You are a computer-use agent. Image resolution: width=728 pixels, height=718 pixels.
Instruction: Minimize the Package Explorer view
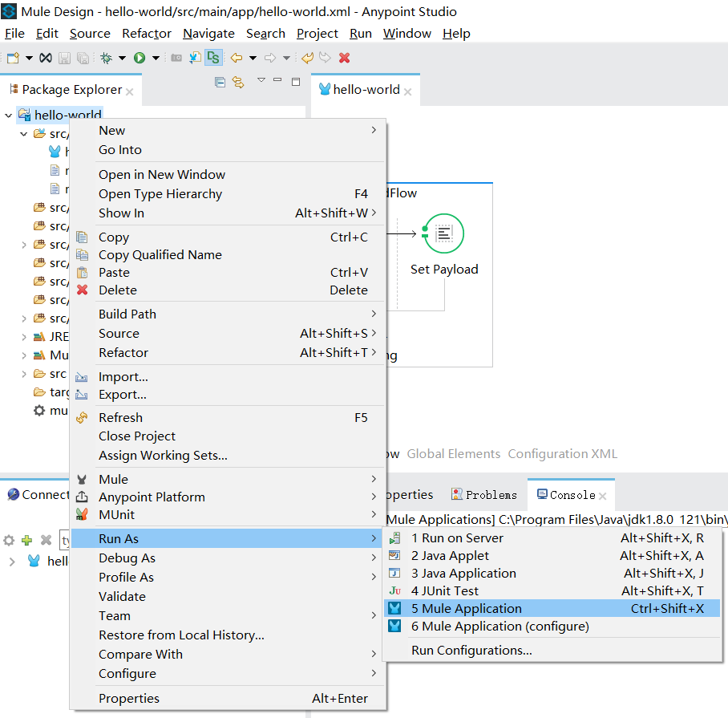277,80
